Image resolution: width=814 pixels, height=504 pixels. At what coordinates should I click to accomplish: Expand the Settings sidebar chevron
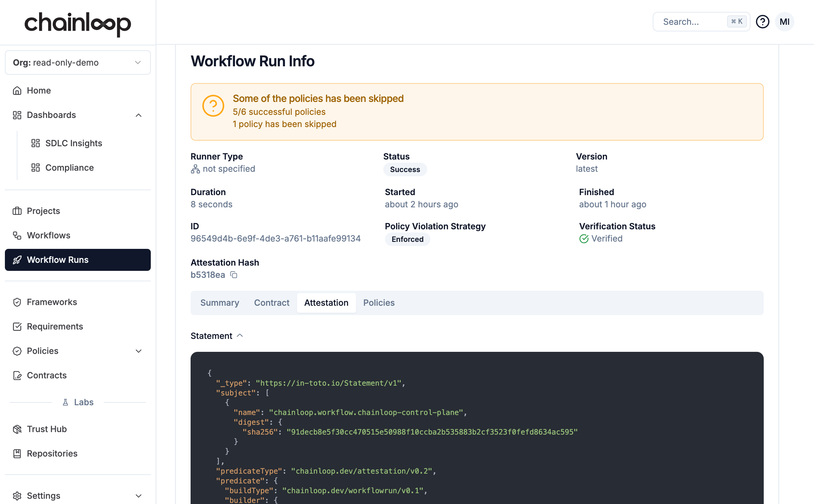click(139, 496)
